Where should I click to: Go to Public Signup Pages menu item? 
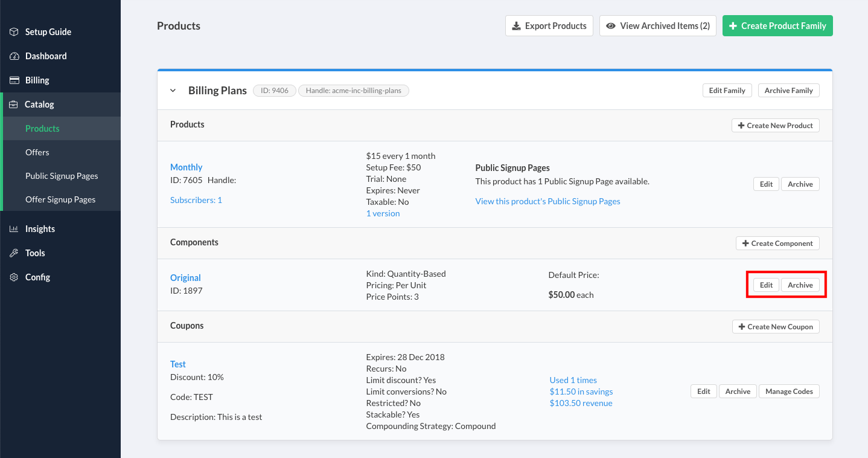click(62, 176)
